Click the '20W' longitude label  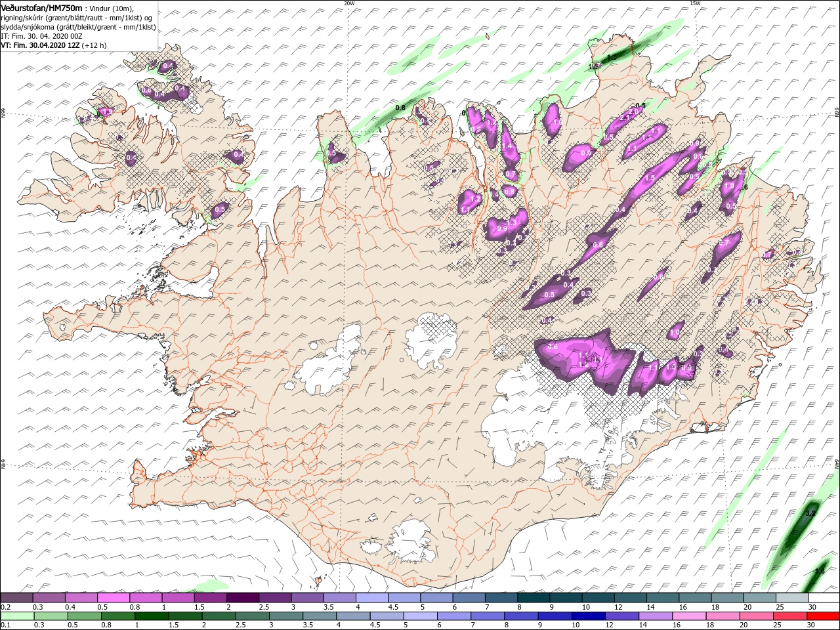point(349,3)
